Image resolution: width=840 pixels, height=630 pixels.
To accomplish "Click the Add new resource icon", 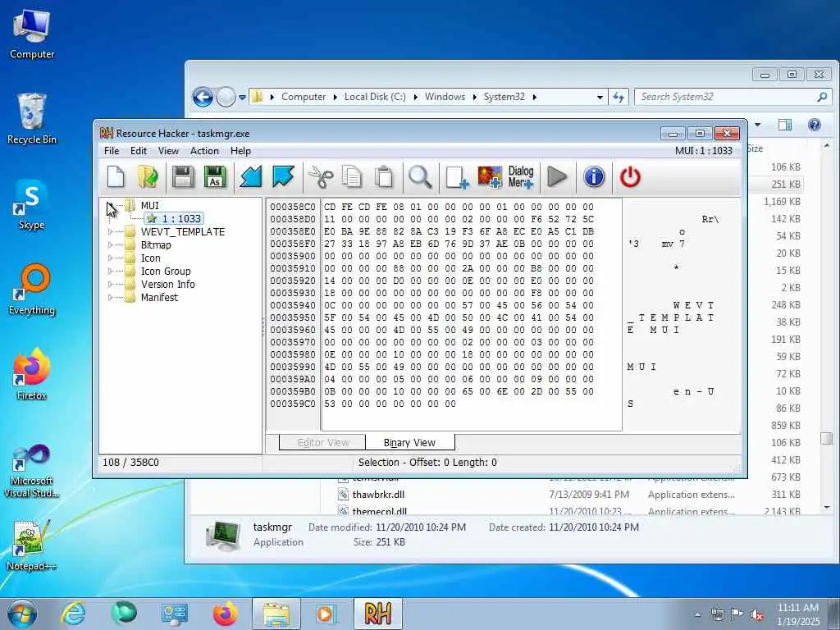I will (x=457, y=177).
